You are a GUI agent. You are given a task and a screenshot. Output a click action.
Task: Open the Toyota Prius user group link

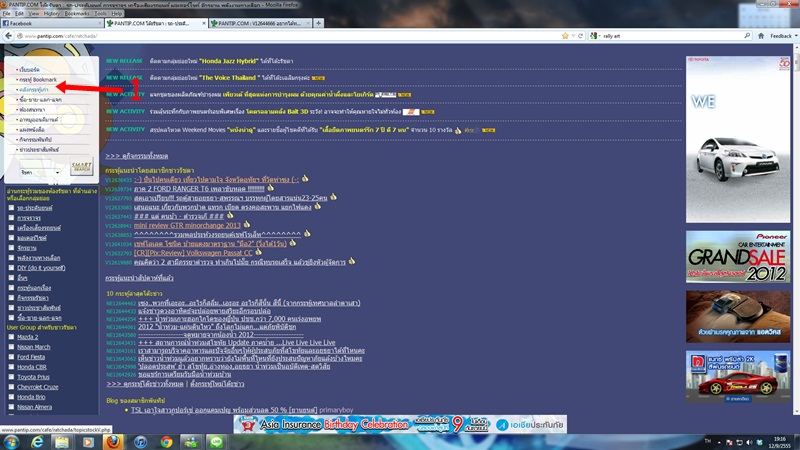point(33,377)
